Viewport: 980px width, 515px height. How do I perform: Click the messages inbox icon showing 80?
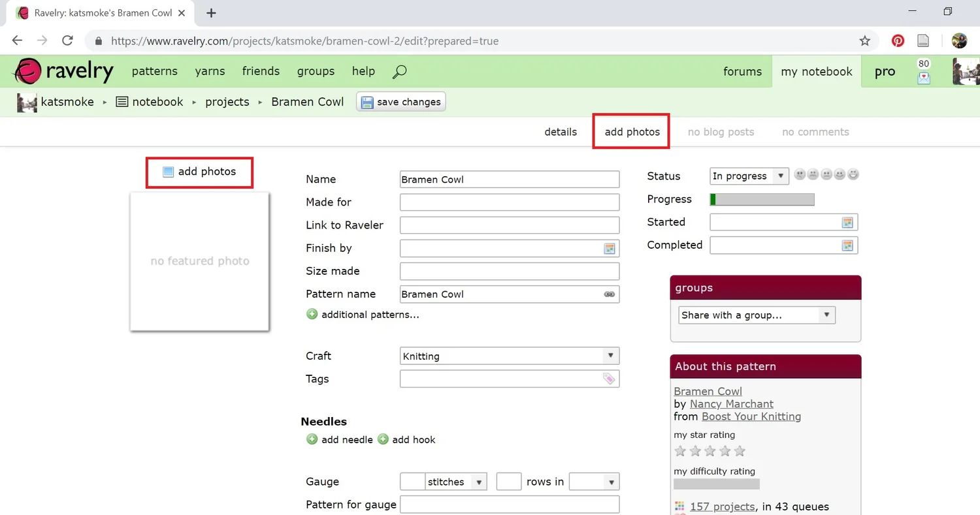(x=924, y=71)
